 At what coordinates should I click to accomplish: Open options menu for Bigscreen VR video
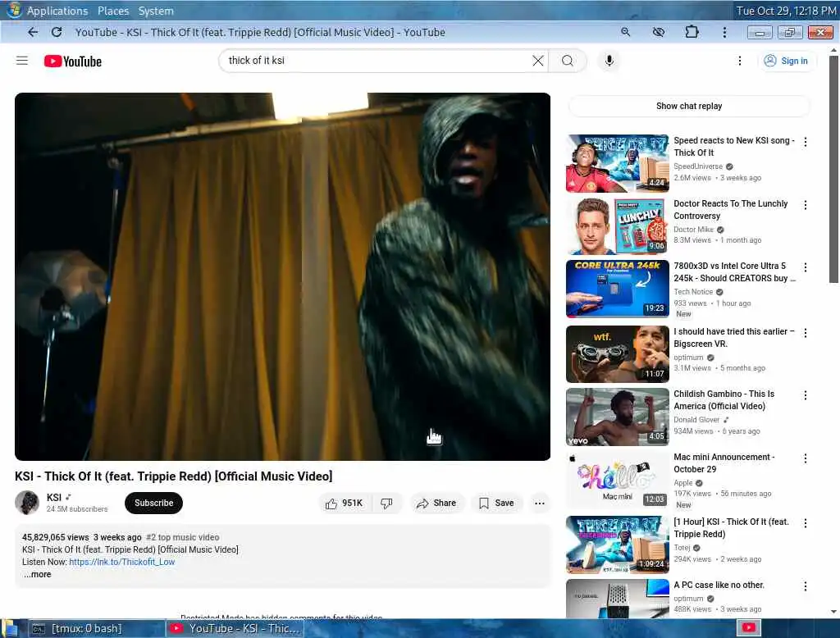[x=806, y=333]
